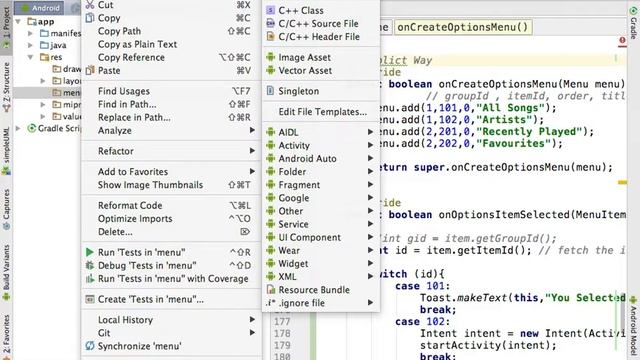Click the red error indicator in editor gutter
The image size is (640, 360).
pyautogui.click(x=622, y=40)
